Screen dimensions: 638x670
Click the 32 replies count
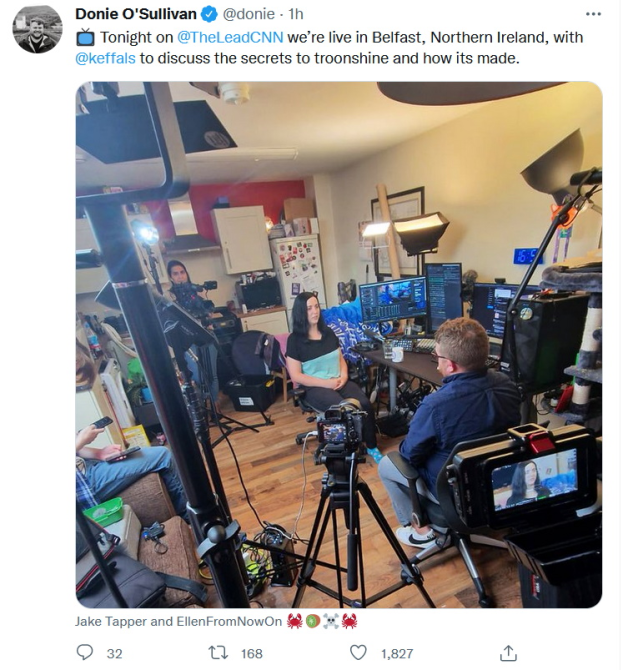tap(114, 654)
